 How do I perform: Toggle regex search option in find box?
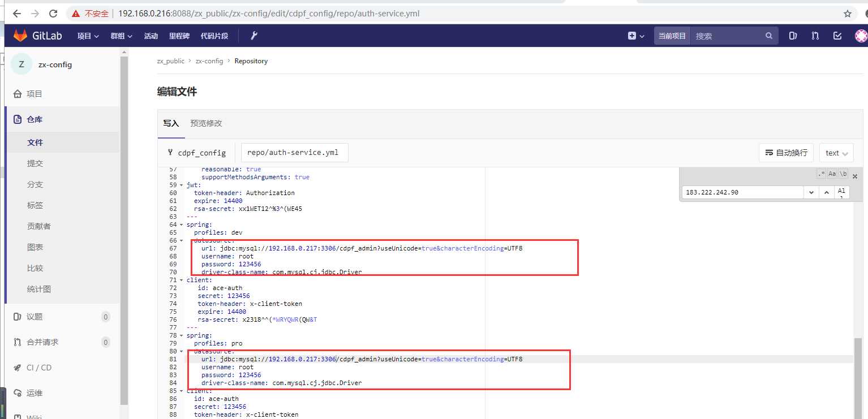821,174
